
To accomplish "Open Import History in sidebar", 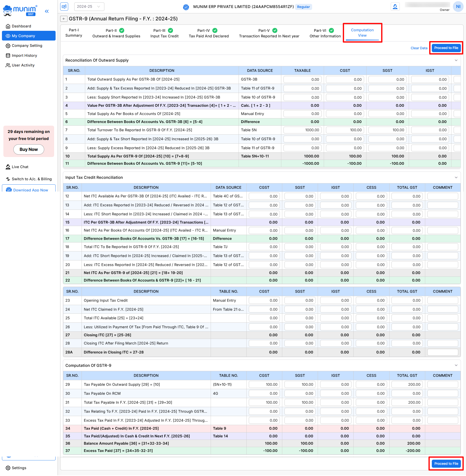I will tap(24, 56).
